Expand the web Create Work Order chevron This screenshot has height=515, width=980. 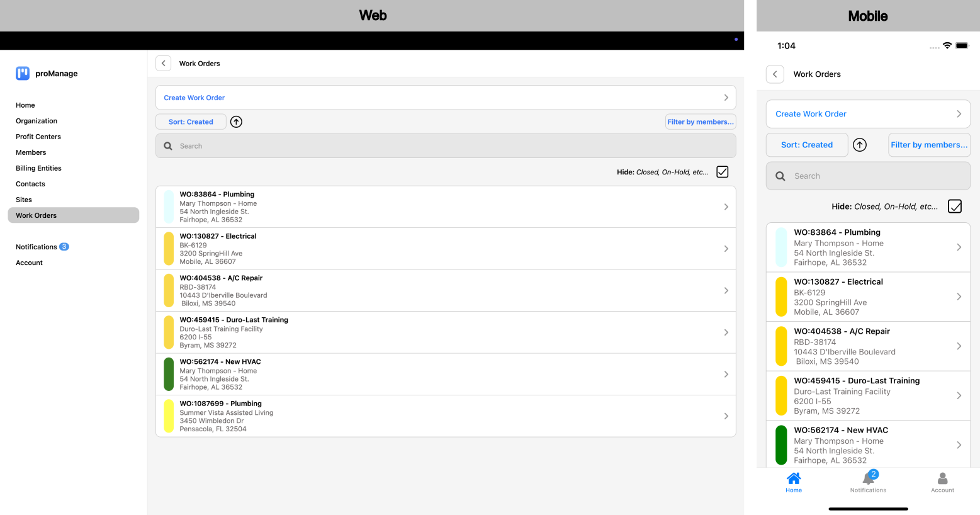point(726,98)
